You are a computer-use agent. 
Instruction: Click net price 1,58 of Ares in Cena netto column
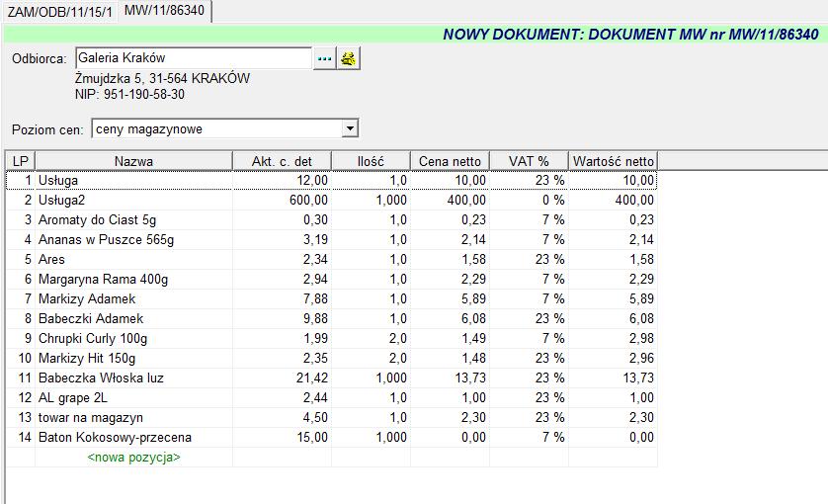(450, 259)
